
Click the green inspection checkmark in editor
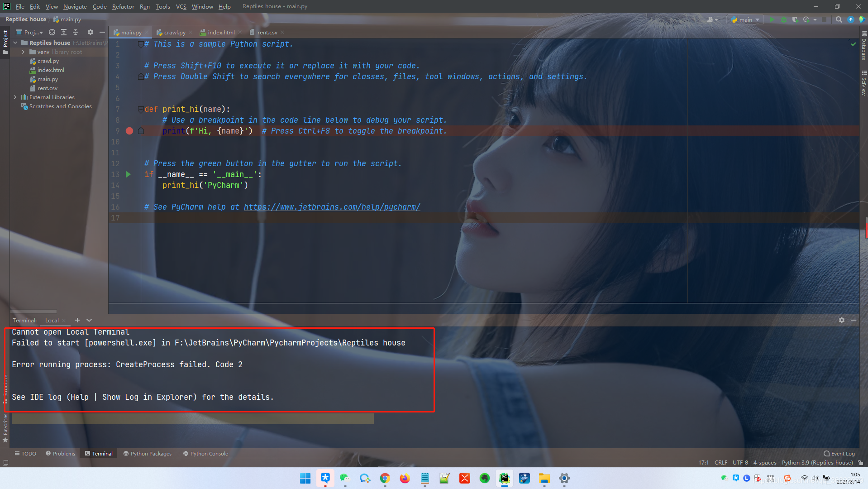pyautogui.click(x=854, y=44)
